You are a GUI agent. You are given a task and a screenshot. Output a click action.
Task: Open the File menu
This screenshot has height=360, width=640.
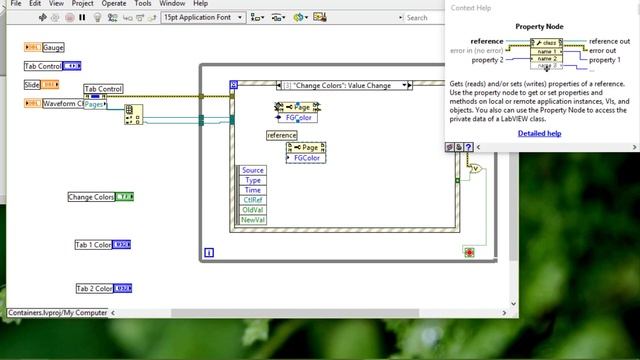pos(16,4)
